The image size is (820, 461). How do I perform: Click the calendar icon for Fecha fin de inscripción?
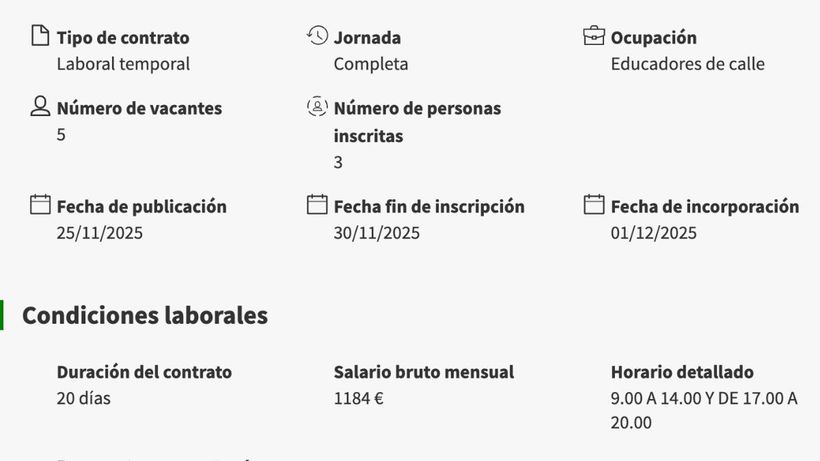317,205
